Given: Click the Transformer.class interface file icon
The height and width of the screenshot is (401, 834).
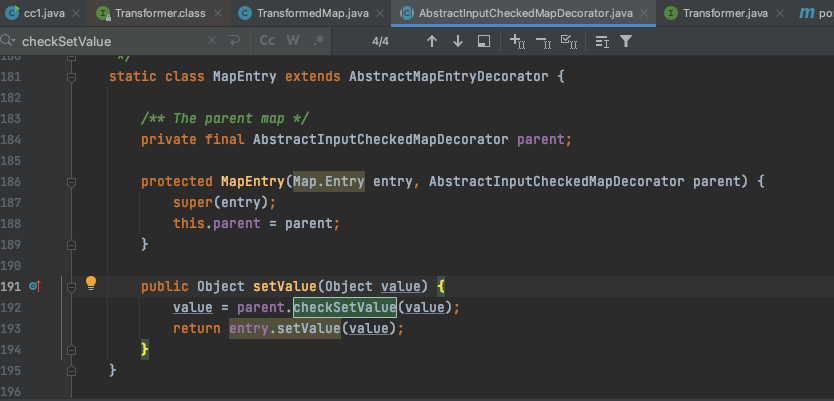Looking at the screenshot, I should click(x=103, y=13).
